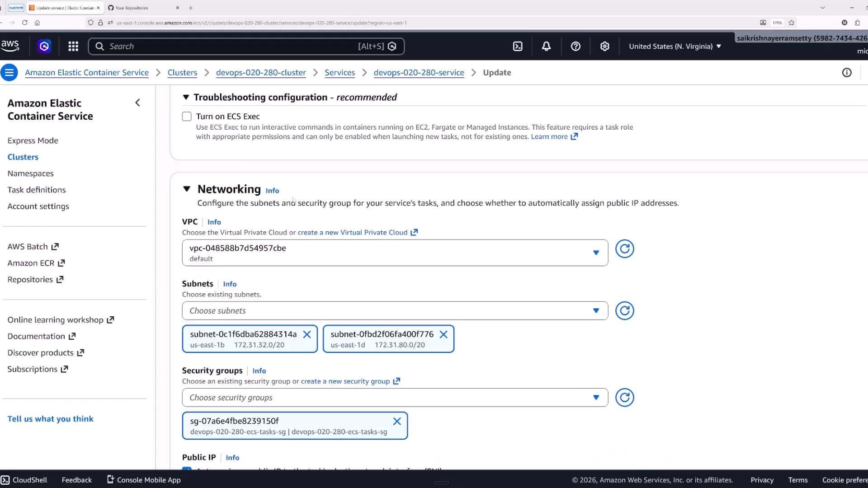Collapse the Troubleshooting configuration section
Screen dimensions: 868x488
185,97
